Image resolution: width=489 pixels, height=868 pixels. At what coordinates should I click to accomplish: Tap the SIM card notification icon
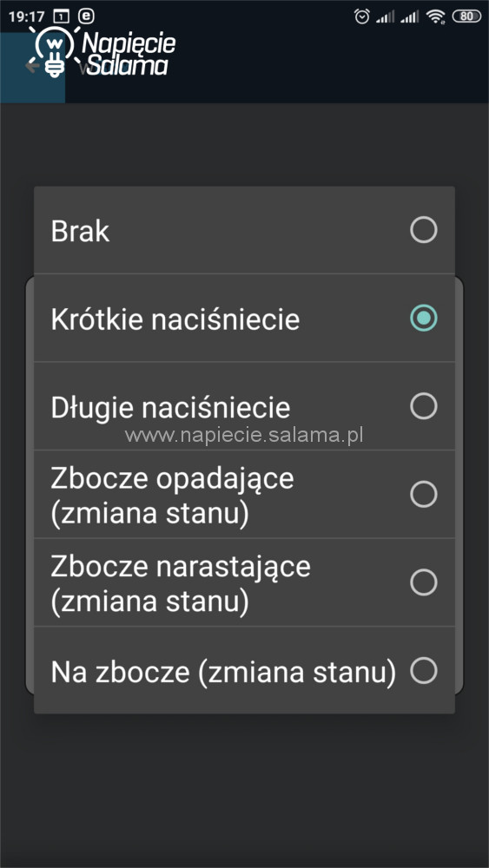[61, 16]
